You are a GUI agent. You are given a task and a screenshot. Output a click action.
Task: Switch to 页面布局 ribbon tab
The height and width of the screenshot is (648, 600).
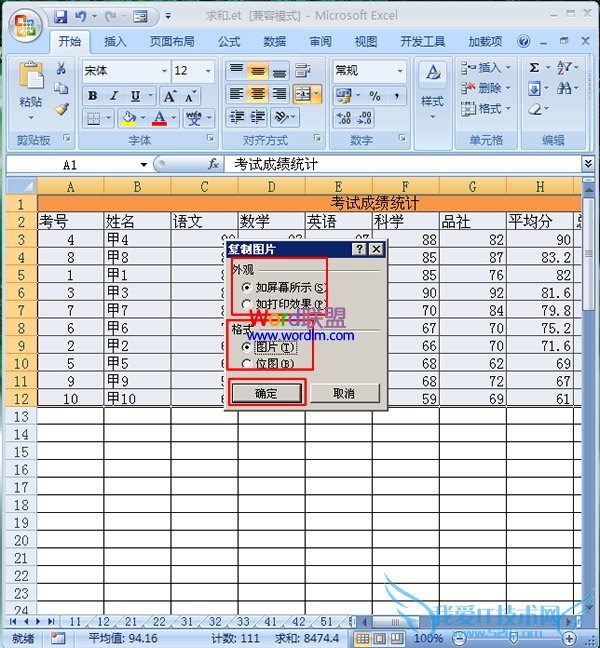[172, 41]
